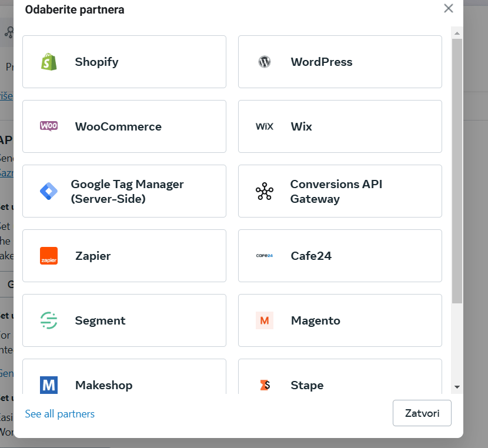Screen dimensions: 488x448
Task: Click the green Segment logo
Action: 49,320
